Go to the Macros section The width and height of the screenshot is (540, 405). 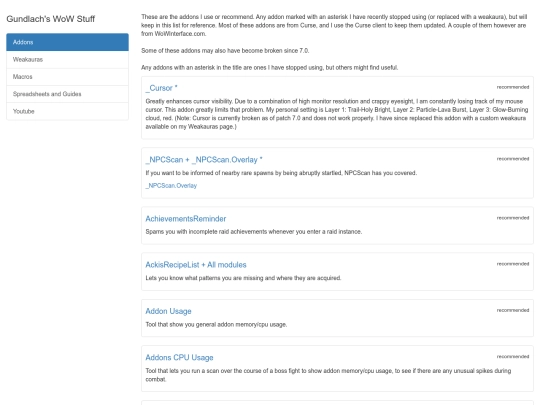coord(68,77)
